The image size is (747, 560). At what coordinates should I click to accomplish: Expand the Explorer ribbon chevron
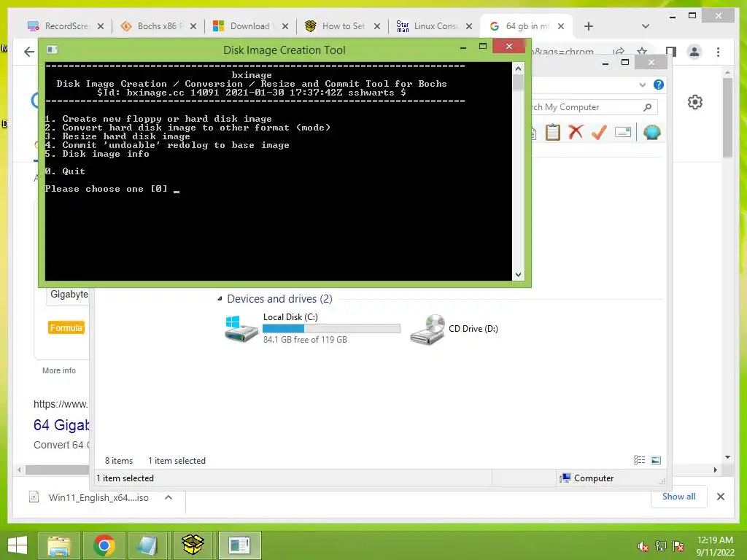coord(642,85)
